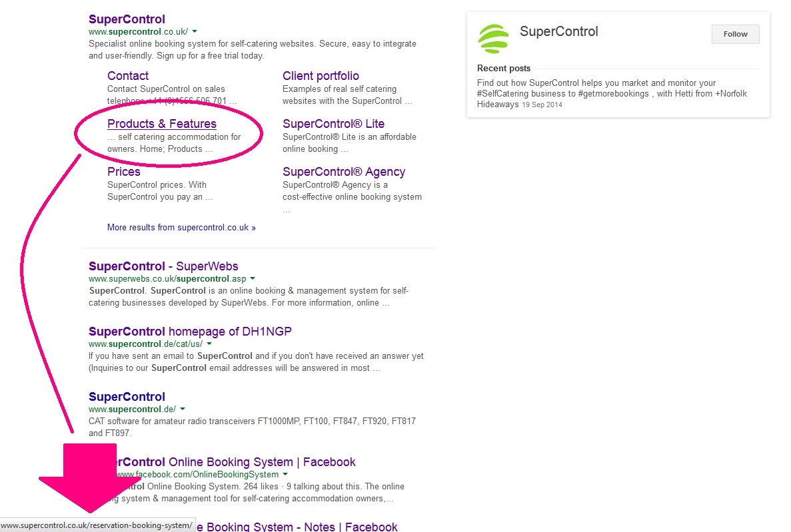Open the Prices sitelink

(124, 172)
